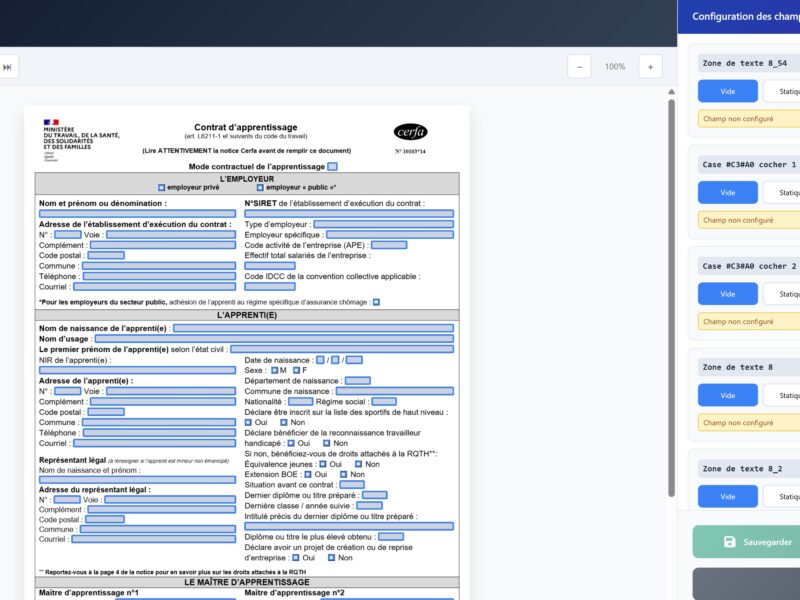Check "Non" for projet de création d'entreprise
Image resolution: width=800 pixels, height=600 pixels.
click(x=331, y=557)
